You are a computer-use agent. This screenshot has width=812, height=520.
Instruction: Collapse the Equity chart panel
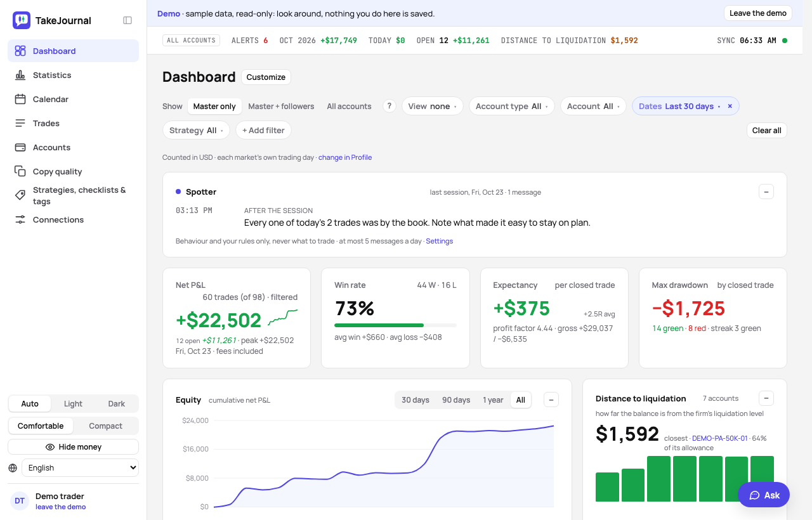(551, 400)
